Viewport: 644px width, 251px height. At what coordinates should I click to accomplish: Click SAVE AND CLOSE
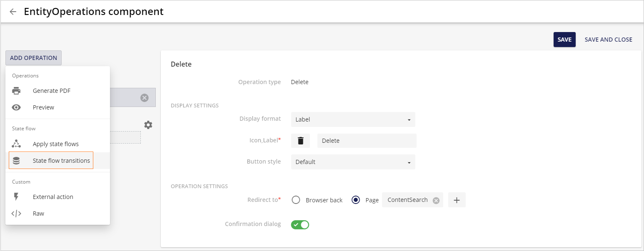point(608,39)
